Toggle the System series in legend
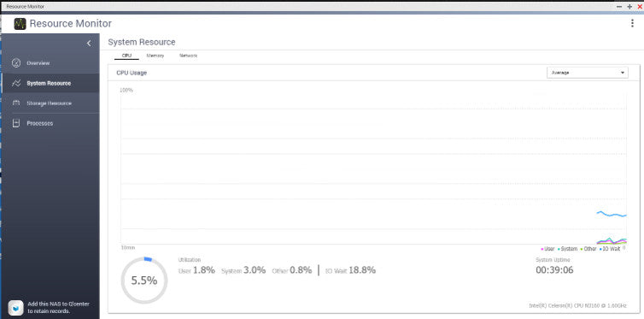 (x=567, y=249)
